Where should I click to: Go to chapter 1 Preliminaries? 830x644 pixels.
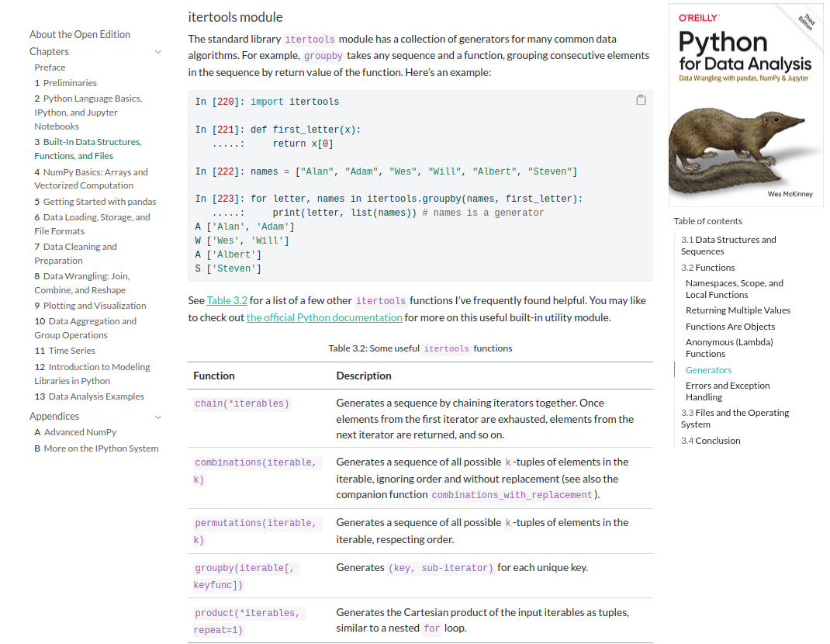coord(66,82)
